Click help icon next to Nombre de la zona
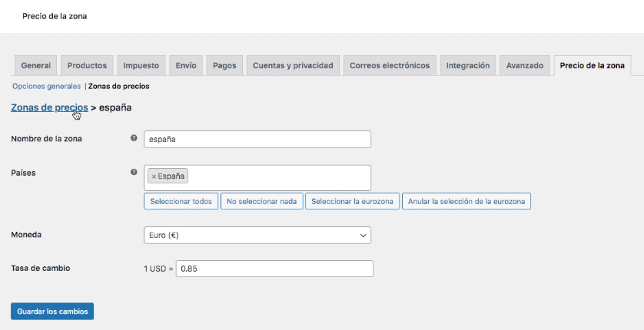Image resolution: width=644 pixels, height=330 pixels. 134,139
